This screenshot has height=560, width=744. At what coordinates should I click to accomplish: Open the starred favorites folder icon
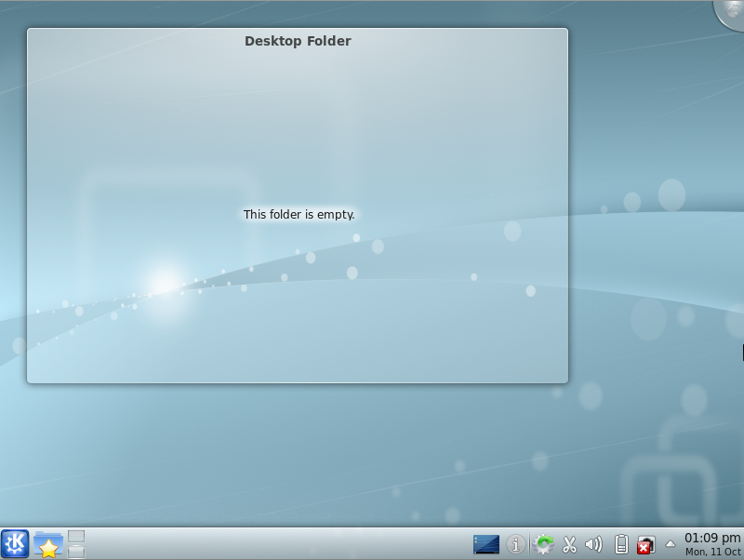click(48, 544)
